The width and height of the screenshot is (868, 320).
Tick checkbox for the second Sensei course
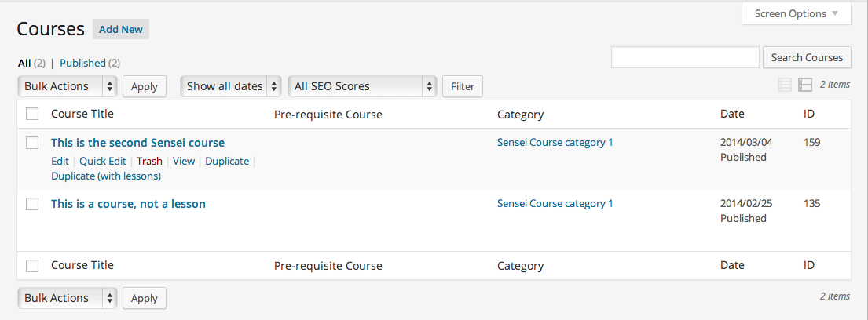32,143
